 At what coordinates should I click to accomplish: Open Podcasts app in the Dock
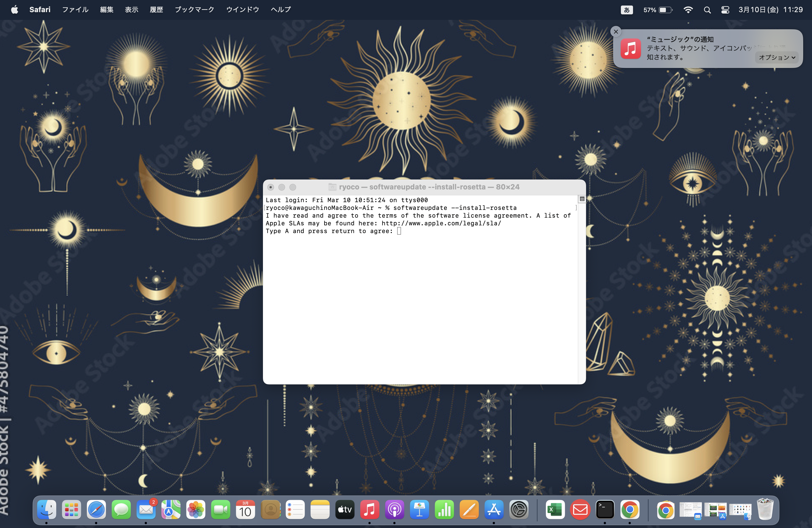(x=394, y=510)
